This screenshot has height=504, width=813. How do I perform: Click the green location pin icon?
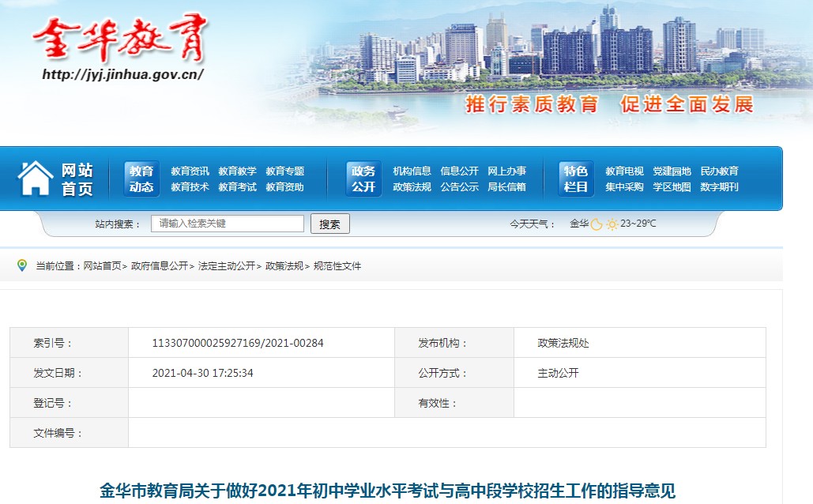[x=22, y=265]
